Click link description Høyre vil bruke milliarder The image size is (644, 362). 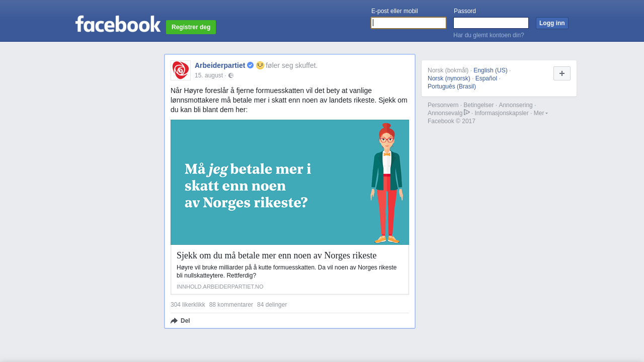[287, 271]
